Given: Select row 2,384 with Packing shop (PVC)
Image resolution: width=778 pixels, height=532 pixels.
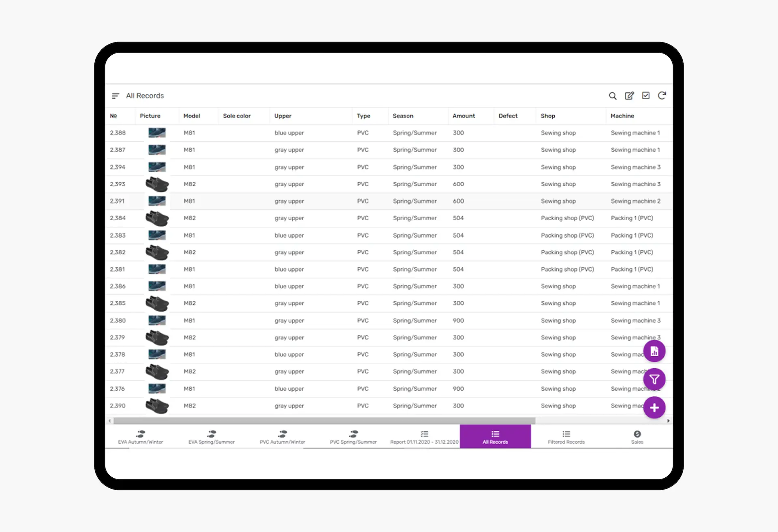Looking at the screenshot, I should tap(365, 218).
